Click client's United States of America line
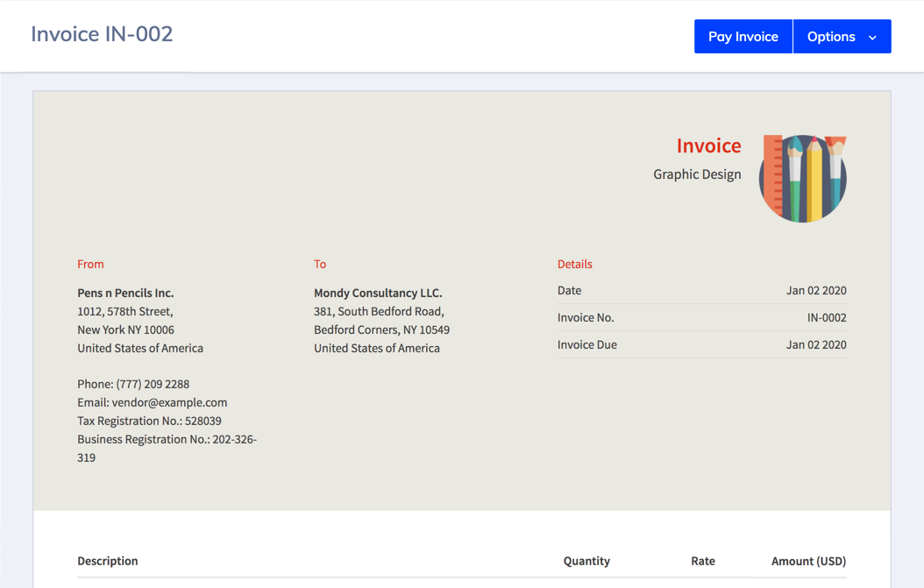Viewport: 924px width, 588px height. 377,348
